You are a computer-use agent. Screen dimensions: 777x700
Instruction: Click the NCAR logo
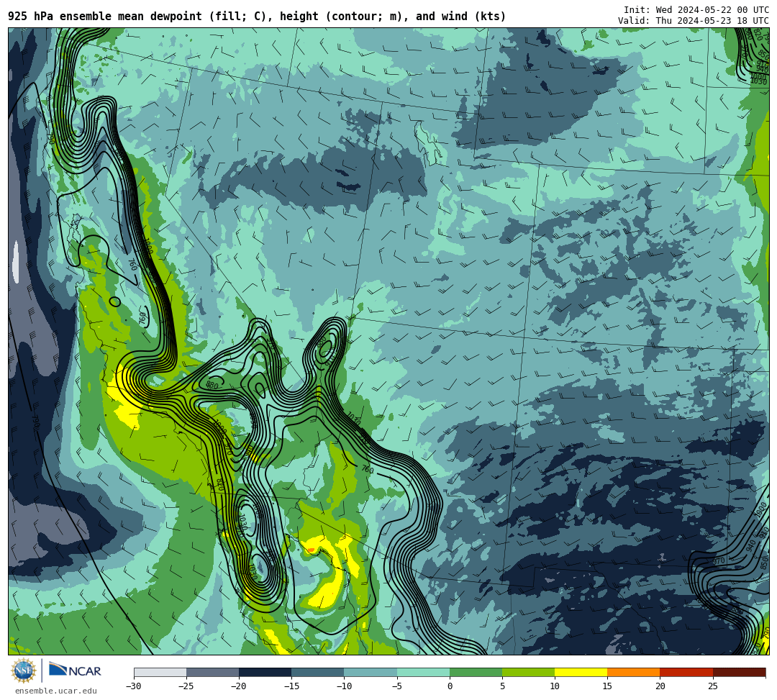75,670
